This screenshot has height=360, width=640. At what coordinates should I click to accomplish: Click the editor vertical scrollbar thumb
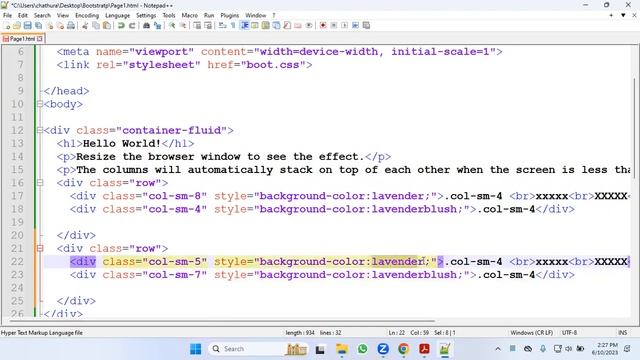(x=635, y=128)
